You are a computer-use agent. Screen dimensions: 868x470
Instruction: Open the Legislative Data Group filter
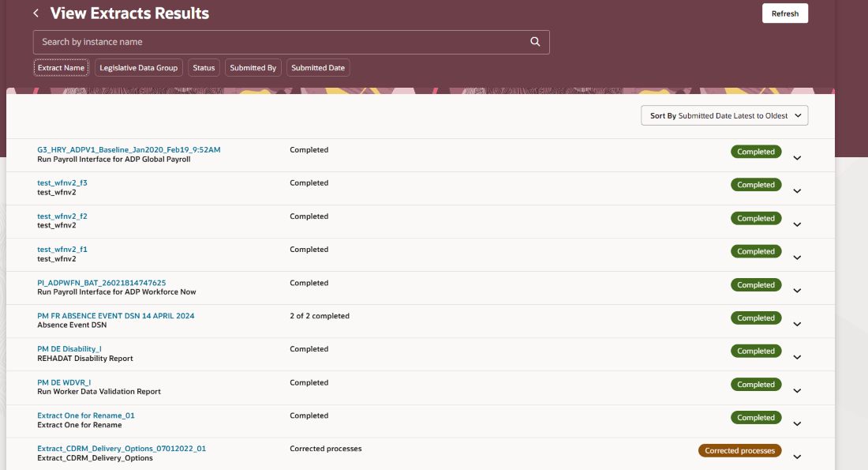(138, 67)
